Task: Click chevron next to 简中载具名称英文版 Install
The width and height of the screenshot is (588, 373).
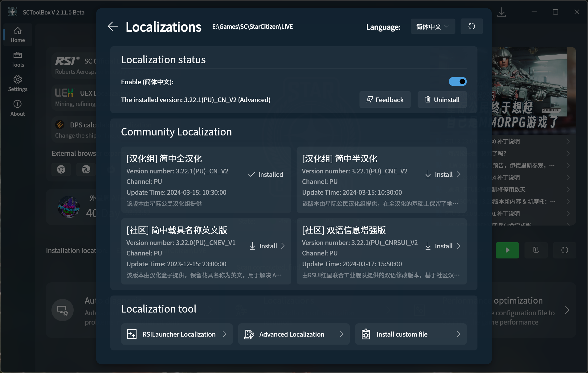Action: tap(283, 246)
